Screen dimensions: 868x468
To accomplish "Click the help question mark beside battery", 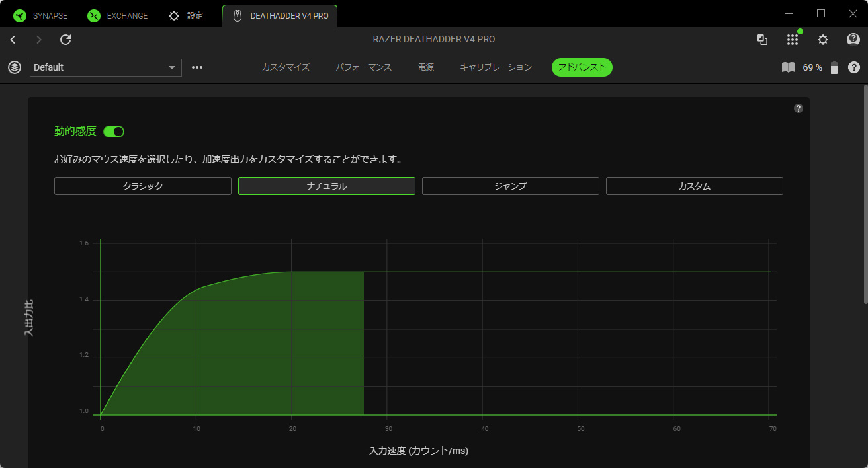I will coord(854,67).
